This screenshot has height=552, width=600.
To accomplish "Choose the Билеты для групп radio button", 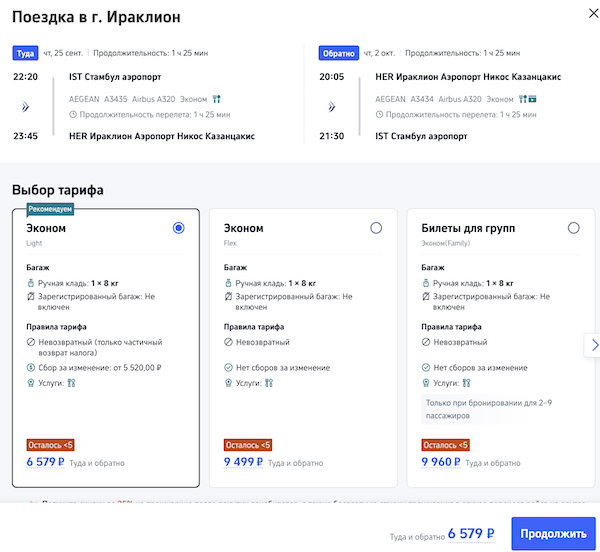I will coord(573,228).
